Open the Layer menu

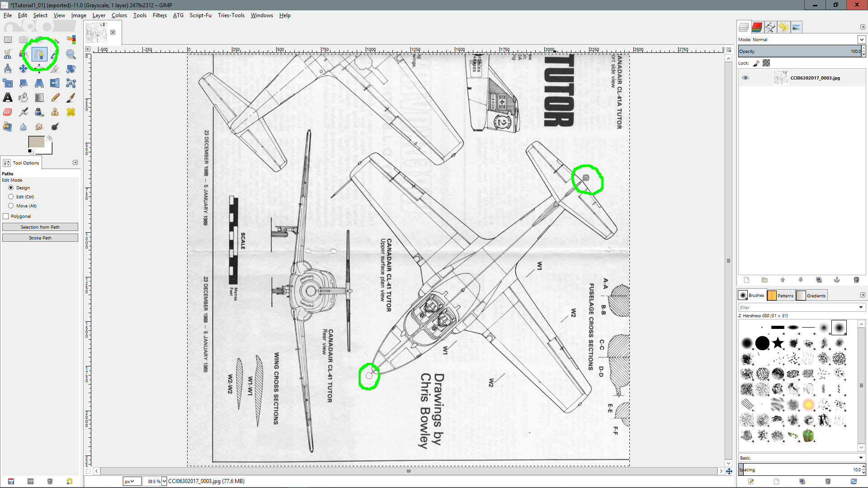click(x=99, y=15)
